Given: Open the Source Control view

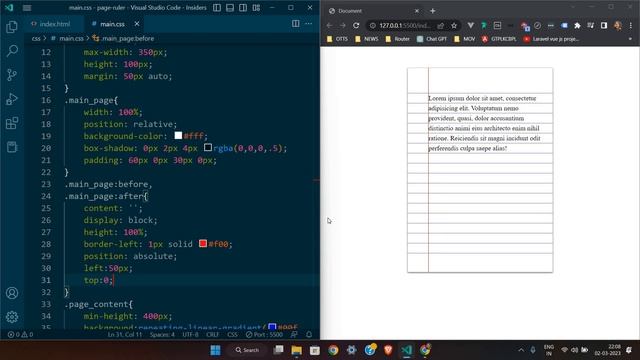Looking at the screenshot, I should pos(12,75).
